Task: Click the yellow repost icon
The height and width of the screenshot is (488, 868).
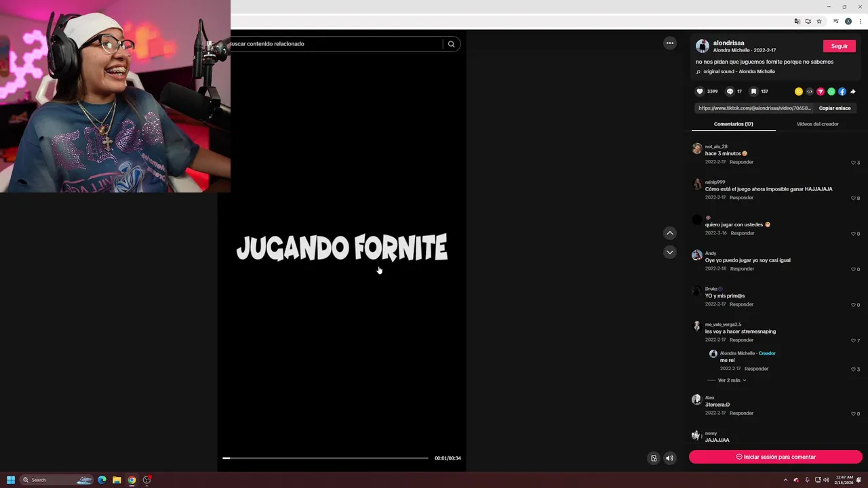Action: [798, 91]
